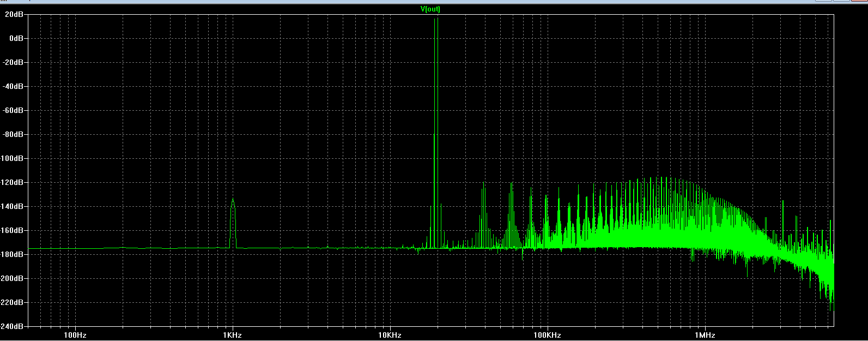Screen dimensions: 868x341
Task: Click the -120dB y-axis label
Action: (x=11, y=182)
